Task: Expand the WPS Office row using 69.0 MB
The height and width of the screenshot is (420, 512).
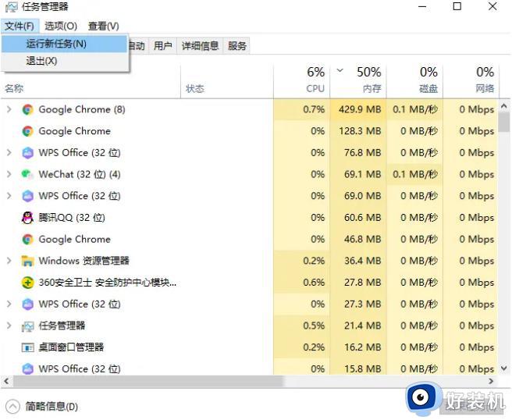Action: point(9,196)
